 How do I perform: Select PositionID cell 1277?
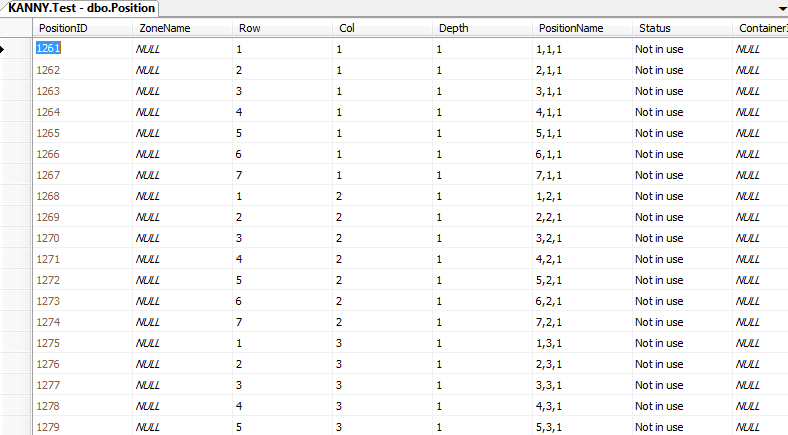pos(82,385)
